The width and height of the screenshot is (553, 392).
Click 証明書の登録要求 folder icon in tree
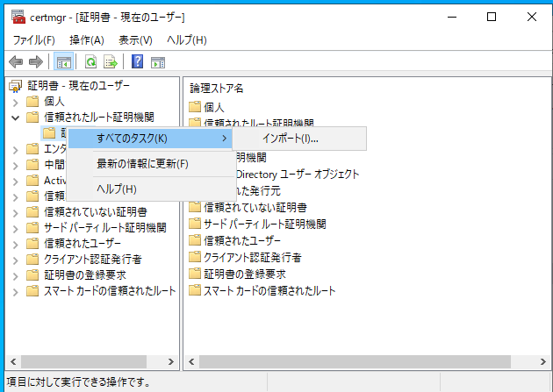(32, 274)
